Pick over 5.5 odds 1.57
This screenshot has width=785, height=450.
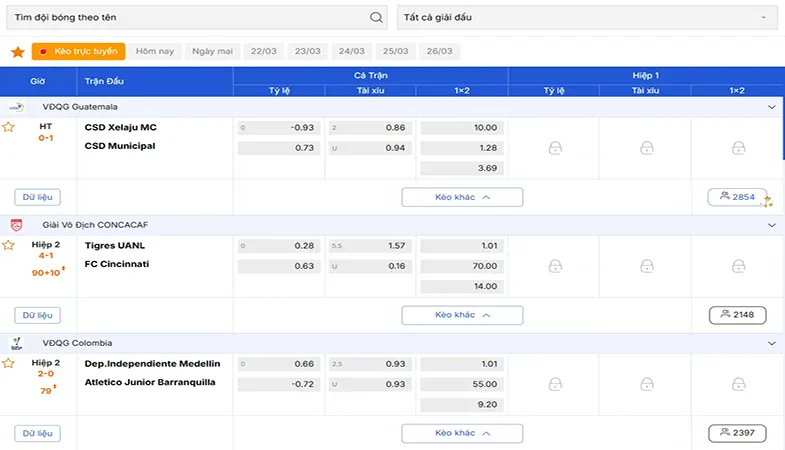(x=370, y=246)
